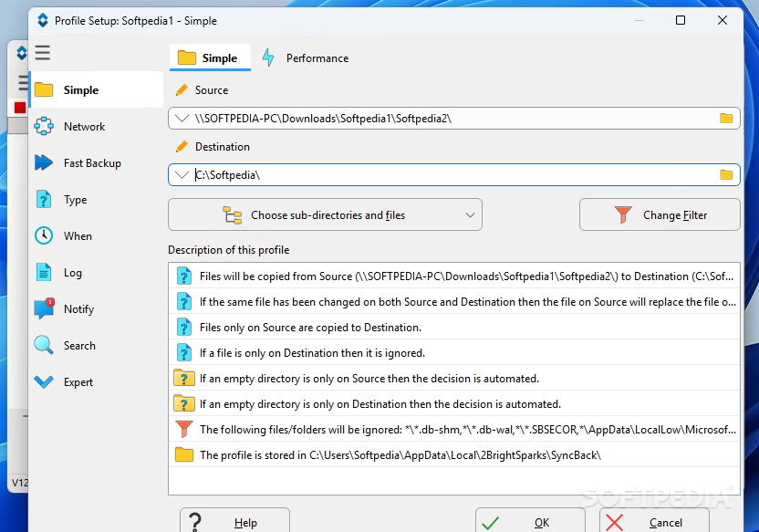This screenshot has width=759, height=532.
Task: Expand the Destination path dropdown arrow
Action: tap(182, 175)
